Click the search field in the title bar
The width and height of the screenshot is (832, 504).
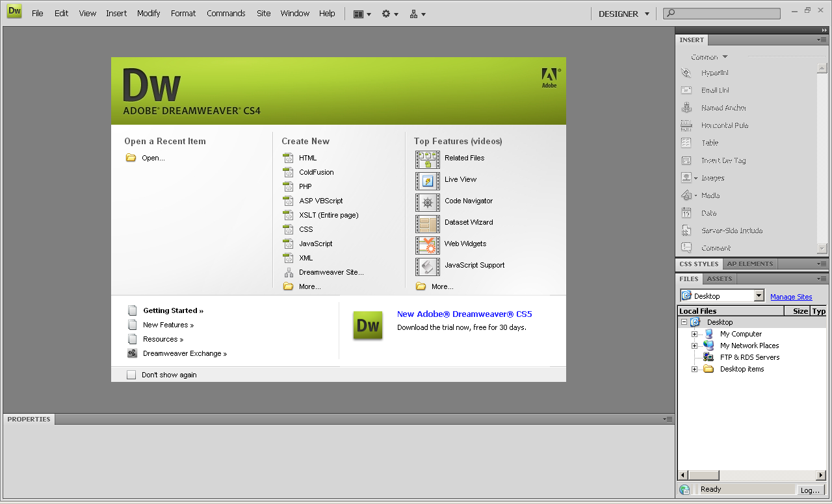[721, 13]
